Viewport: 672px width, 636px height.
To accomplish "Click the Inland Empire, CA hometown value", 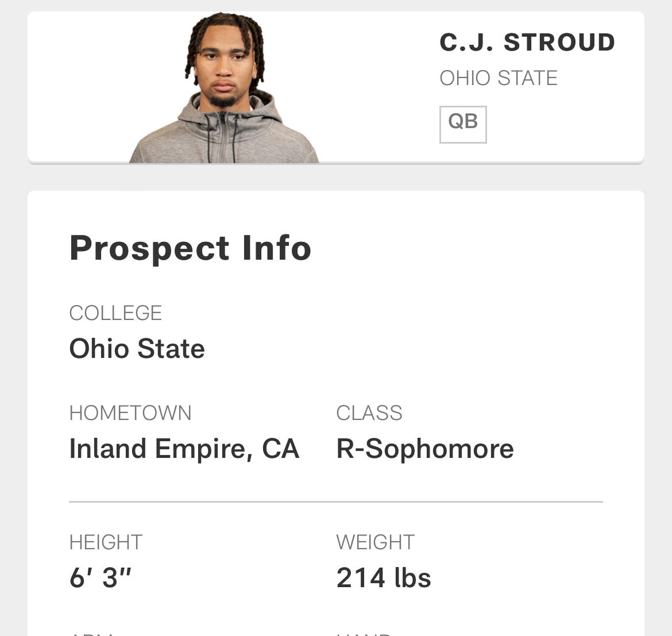I will pyautogui.click(x=184, y=449).
